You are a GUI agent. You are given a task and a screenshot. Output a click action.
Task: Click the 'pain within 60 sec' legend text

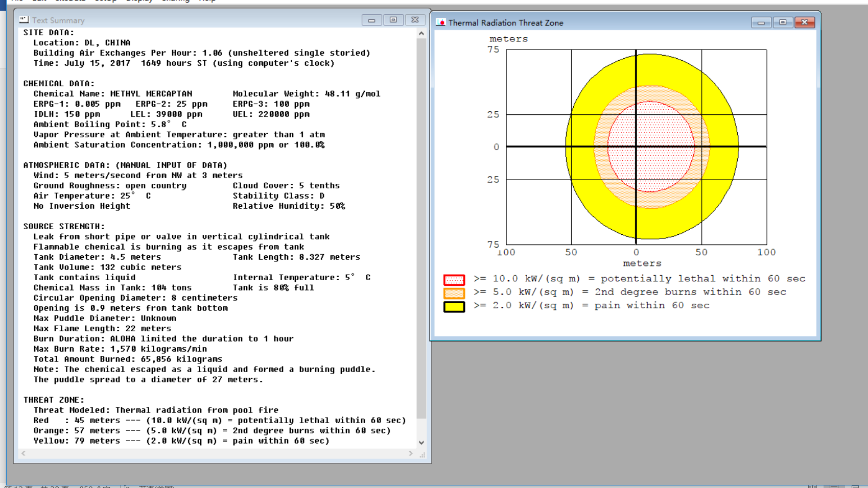tap(652, 305)
